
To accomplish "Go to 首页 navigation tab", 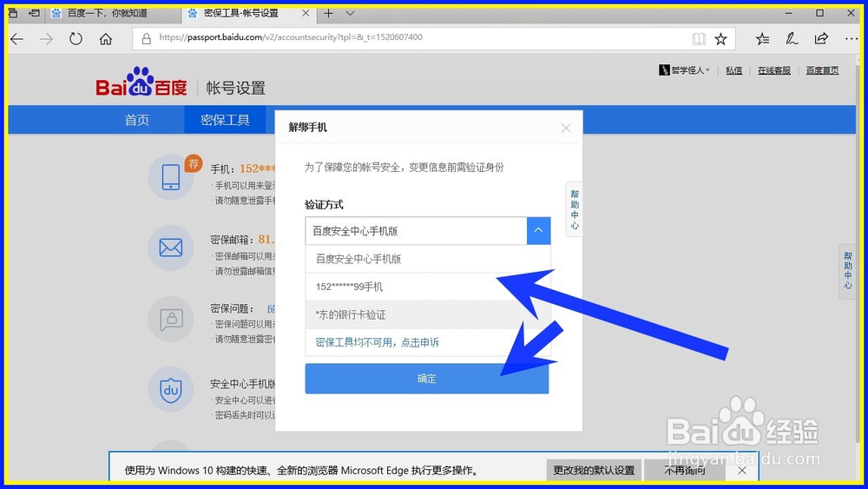I will pos(137,120).
